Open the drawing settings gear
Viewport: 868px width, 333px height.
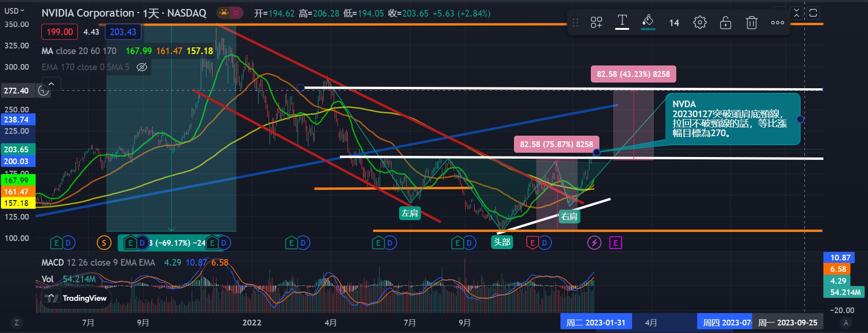point(700,22)
